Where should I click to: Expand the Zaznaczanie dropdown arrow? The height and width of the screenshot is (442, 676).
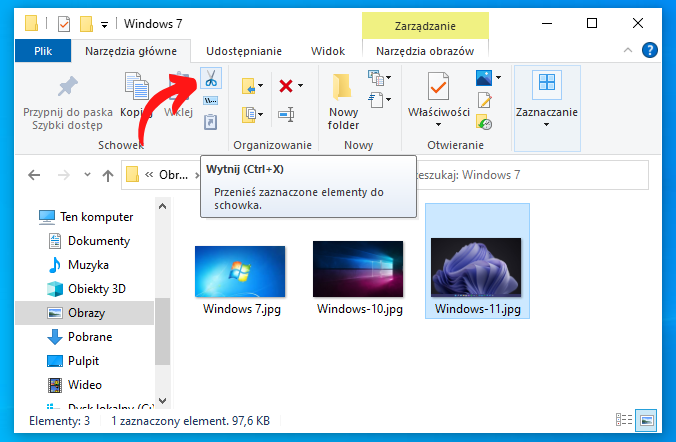546,125
